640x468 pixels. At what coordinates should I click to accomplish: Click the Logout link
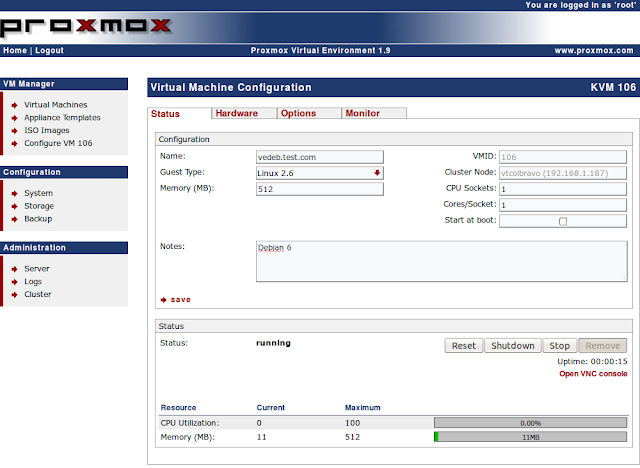(x=49, y=50)
